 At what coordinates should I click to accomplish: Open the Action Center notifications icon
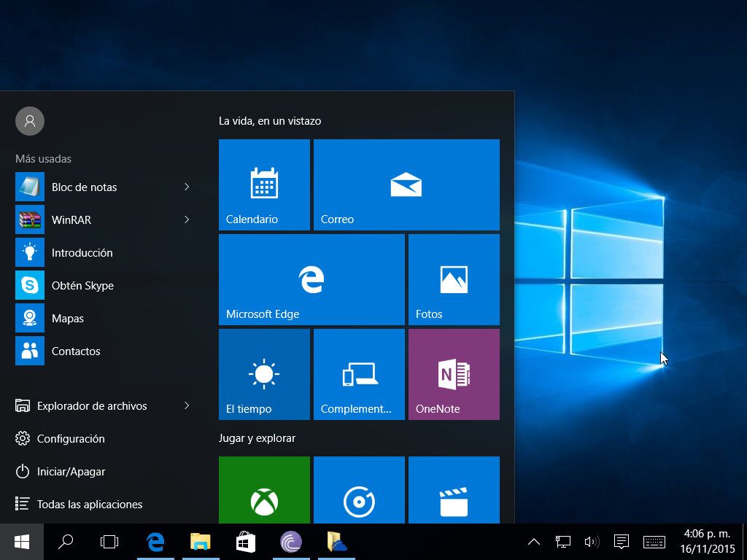click(x=622, y=542)
